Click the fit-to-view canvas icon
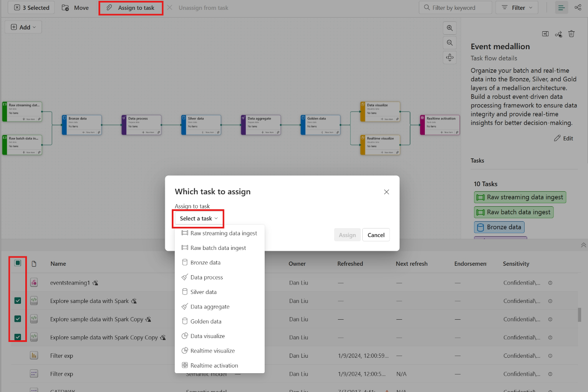Viewport: 588px width, 392px height. pyautogui.click(x=450, y=57)
